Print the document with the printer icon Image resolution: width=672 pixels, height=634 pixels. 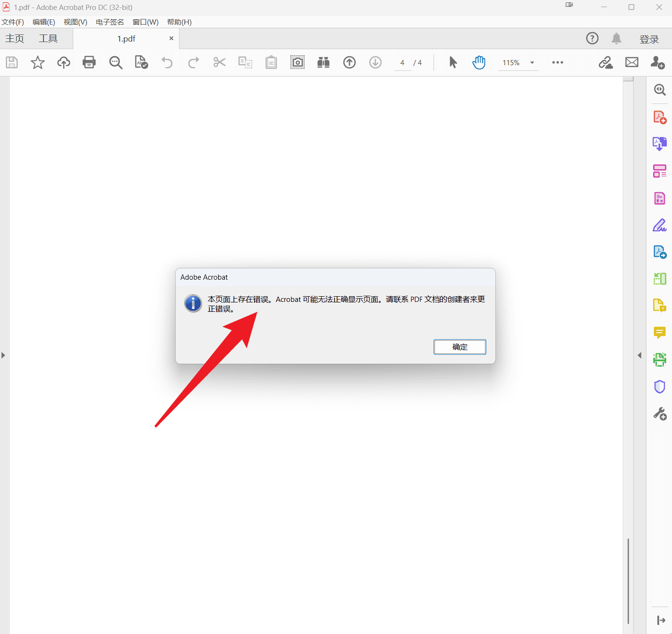(x=89, y=62)
